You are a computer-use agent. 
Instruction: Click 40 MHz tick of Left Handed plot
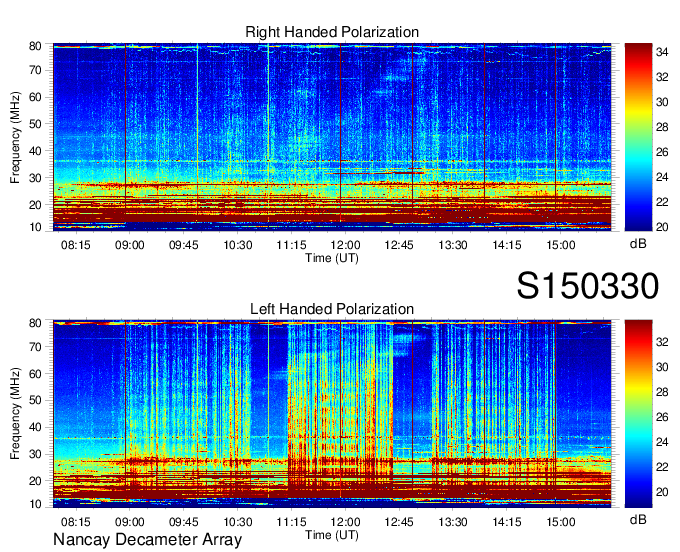click(x=35, y=427)
